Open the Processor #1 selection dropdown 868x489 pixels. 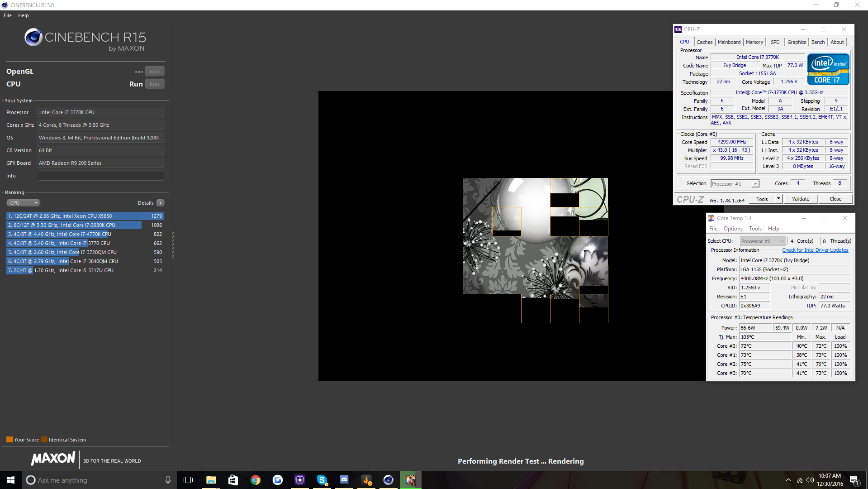[735, 184]
